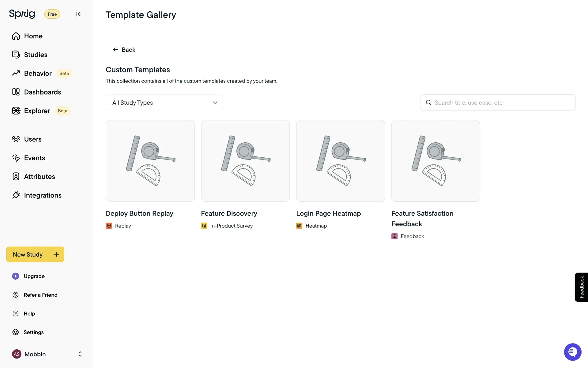Open the chat support bubble icon
Viewport: 588px width, 368px height.
(x=572, y=352)
